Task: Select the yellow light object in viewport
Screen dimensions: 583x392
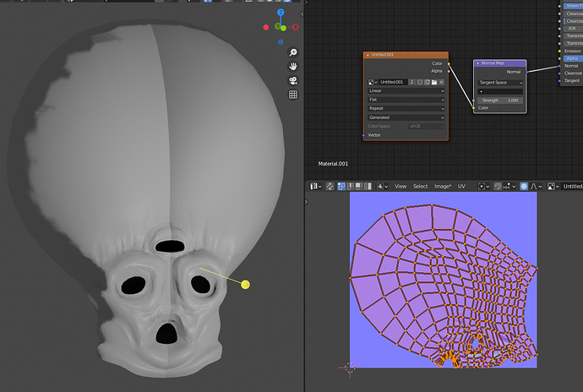Action: pos(245,285)
